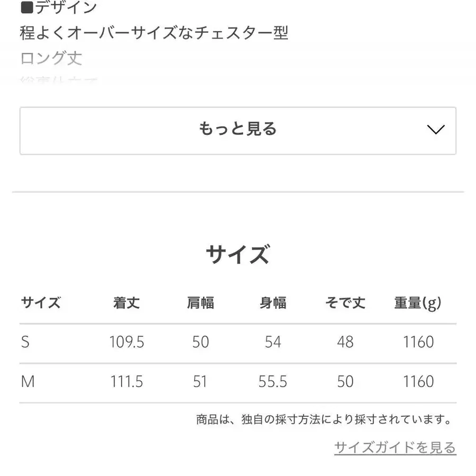Click the 重量(g) column header

[418, 303]
